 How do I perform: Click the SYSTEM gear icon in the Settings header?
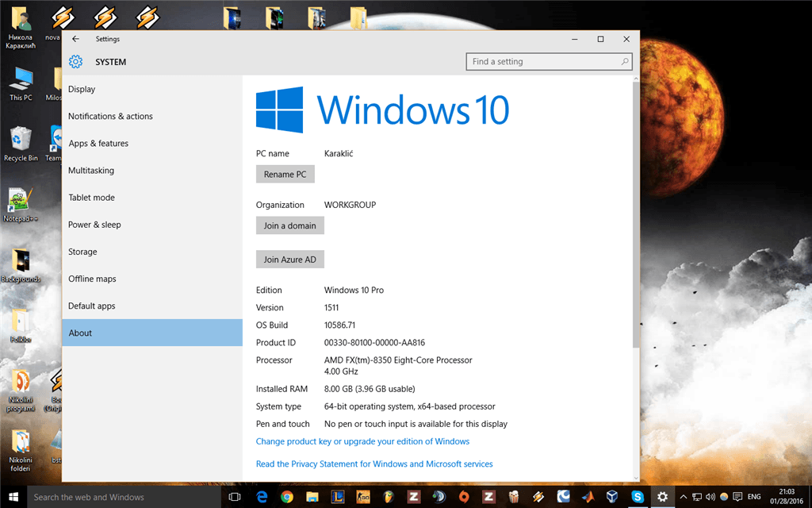[75, 62]
